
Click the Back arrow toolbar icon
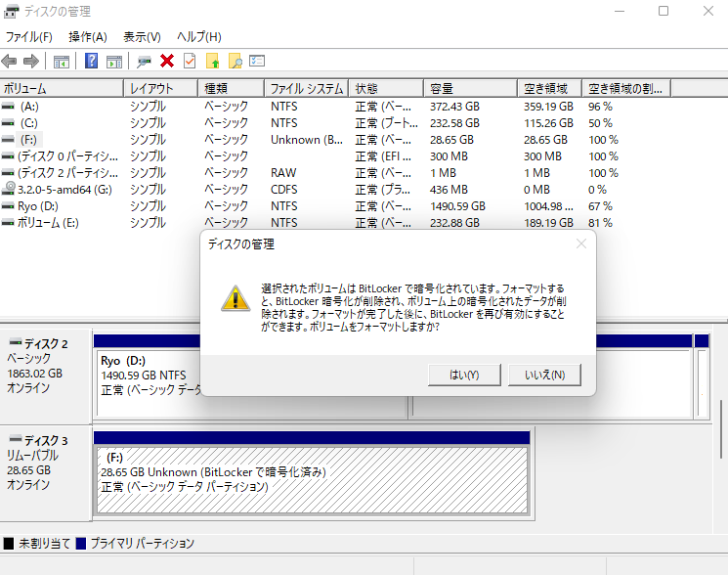(x=10, y=61)
